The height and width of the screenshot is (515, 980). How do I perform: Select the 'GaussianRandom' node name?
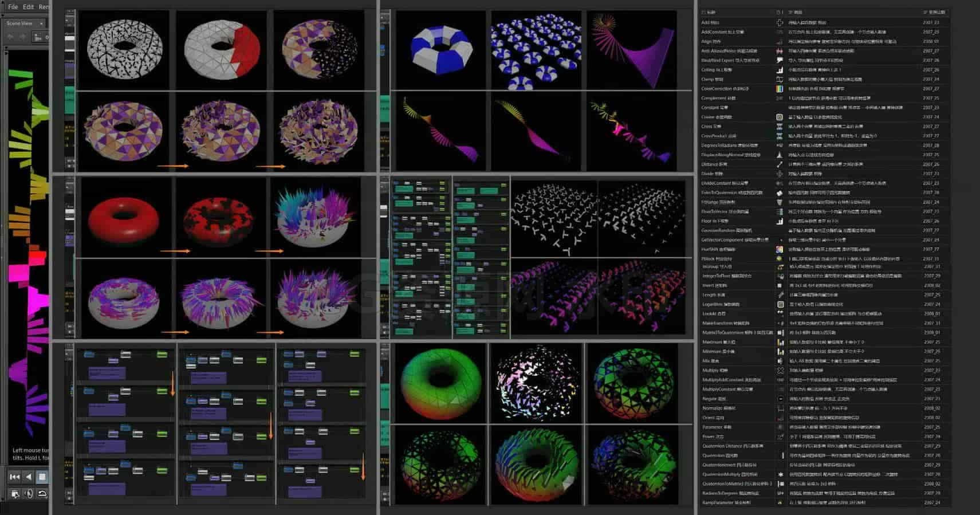[x=718, y=230]
